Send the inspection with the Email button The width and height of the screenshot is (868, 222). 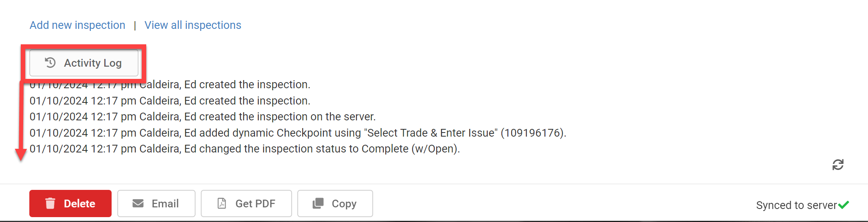pyautogui.click(x=156, y=203)
